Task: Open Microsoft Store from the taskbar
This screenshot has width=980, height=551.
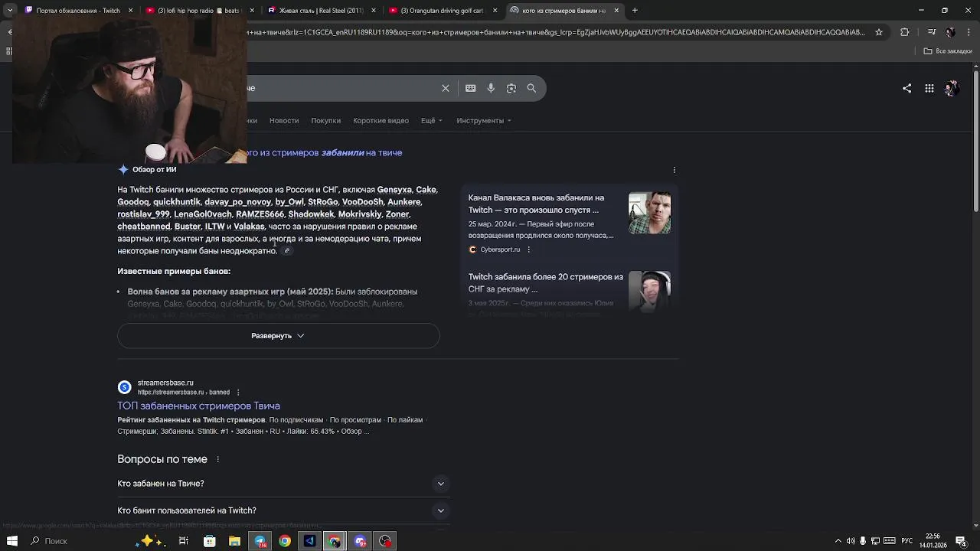Action: pos(209,541)
